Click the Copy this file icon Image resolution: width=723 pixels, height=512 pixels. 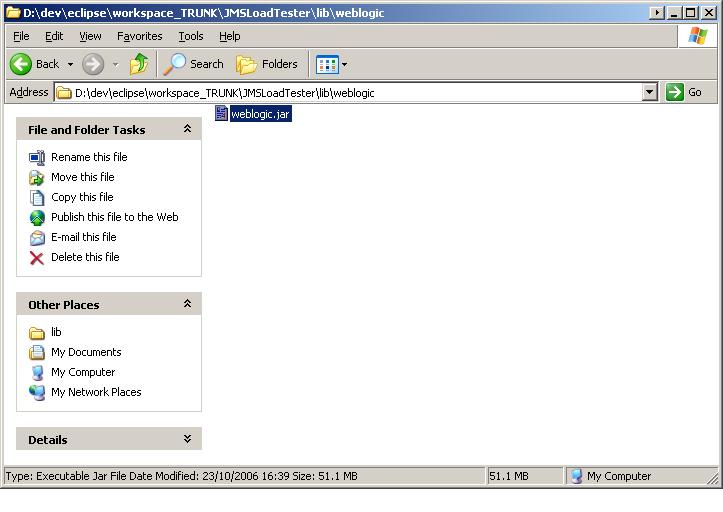37,197
